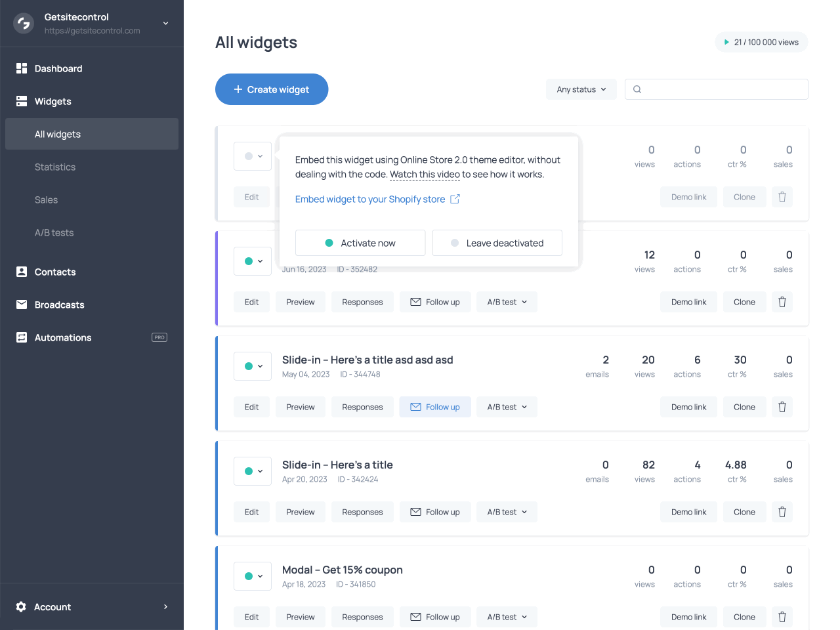Viewport: 840px width, 630px height.
Task: Open the Broadcasts section
Action: tap(58, 304)
